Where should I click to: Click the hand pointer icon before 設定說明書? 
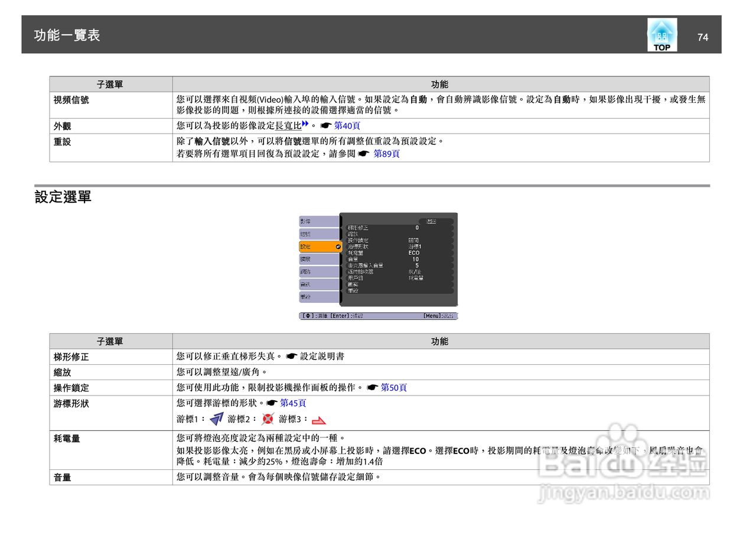pos(291,356)
